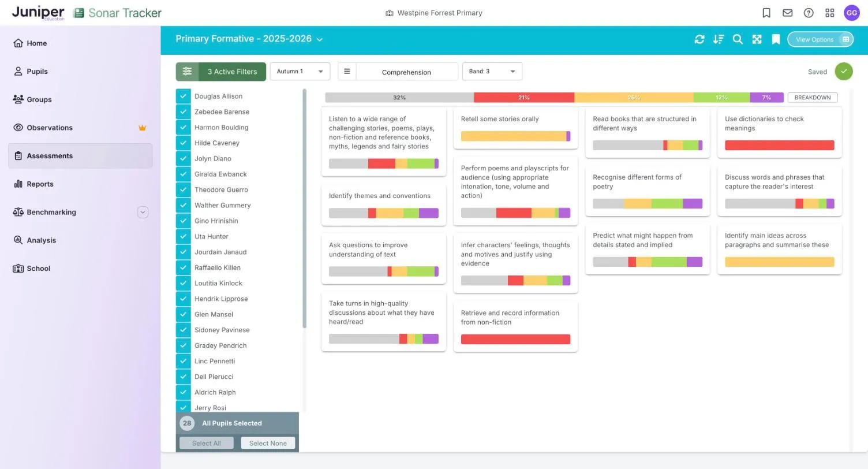Click the red 21% segment of summary bar

pyautogui.click(x=524, y=98)
